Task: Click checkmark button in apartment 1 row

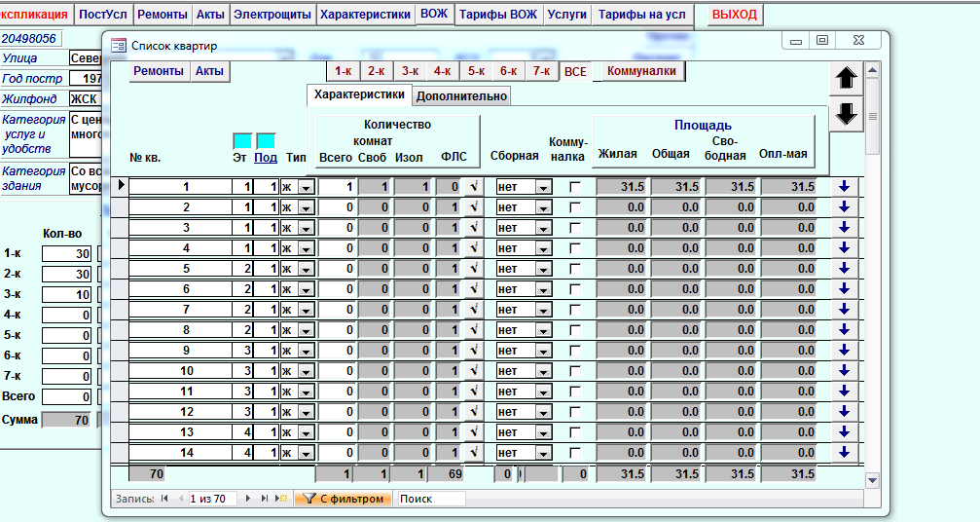Action: click(473, 186)
